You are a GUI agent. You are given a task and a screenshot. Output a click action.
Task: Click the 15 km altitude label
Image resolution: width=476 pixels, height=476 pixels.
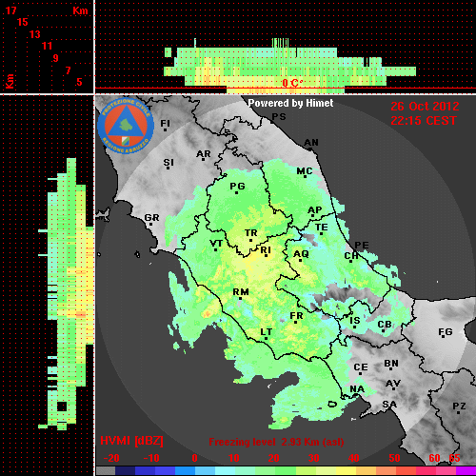tap(23, 22)
